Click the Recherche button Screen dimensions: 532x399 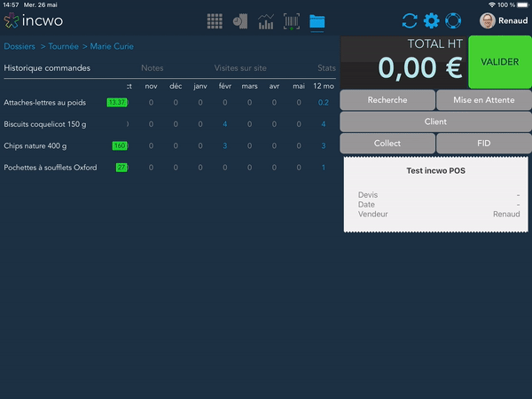(x=387, y=100)
